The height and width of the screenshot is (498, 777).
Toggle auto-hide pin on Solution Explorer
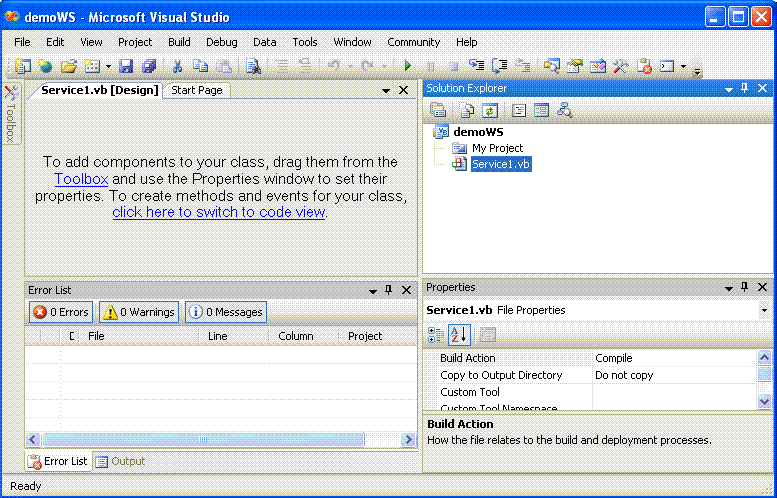[744, 88]
